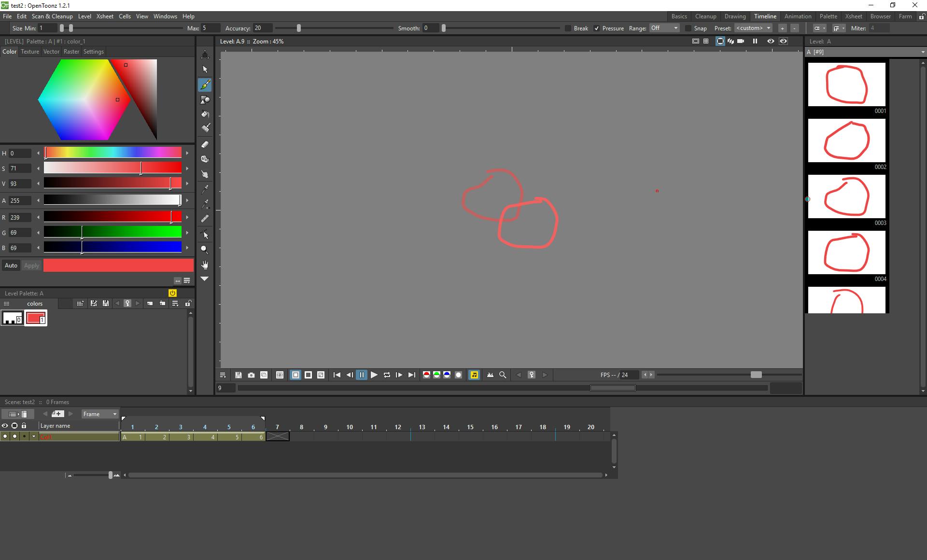Enable the Break checkbox

pyautogui.click(x=568, y=28)
